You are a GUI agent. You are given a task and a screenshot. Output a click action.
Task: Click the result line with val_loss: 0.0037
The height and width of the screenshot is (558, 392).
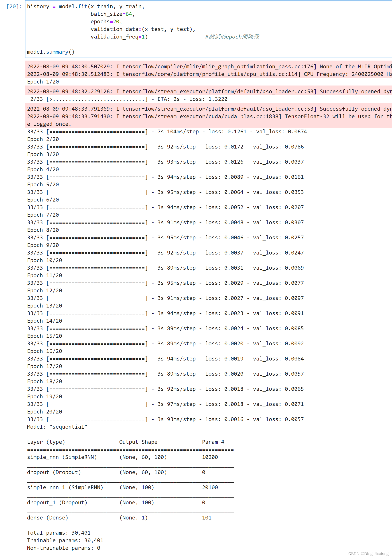click(x=165, y=162)
